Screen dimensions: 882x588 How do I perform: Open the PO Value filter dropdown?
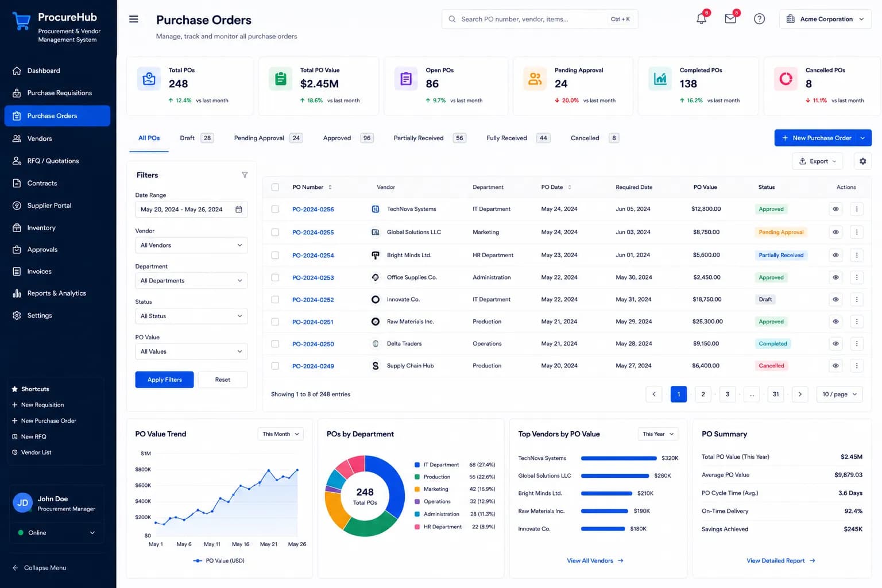[x=191, y=351]
